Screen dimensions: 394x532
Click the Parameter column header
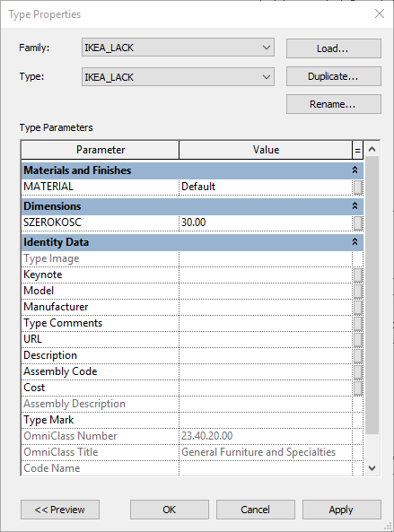click(x=101, y=150)
